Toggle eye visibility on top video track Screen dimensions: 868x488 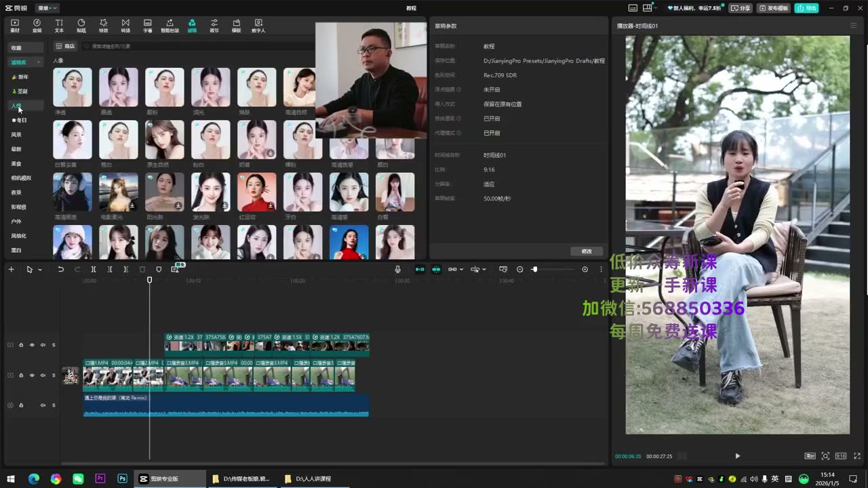[32, 345]
